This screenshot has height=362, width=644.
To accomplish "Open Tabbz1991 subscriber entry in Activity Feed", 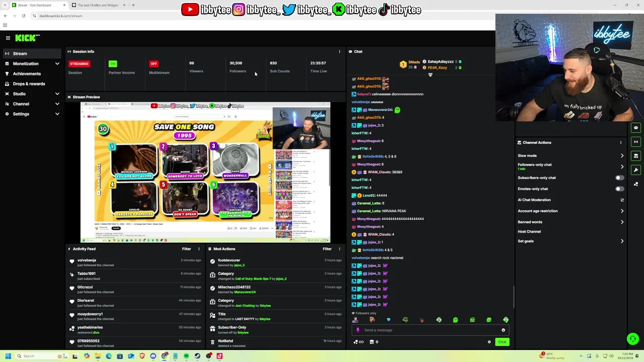I will point(135,276).
